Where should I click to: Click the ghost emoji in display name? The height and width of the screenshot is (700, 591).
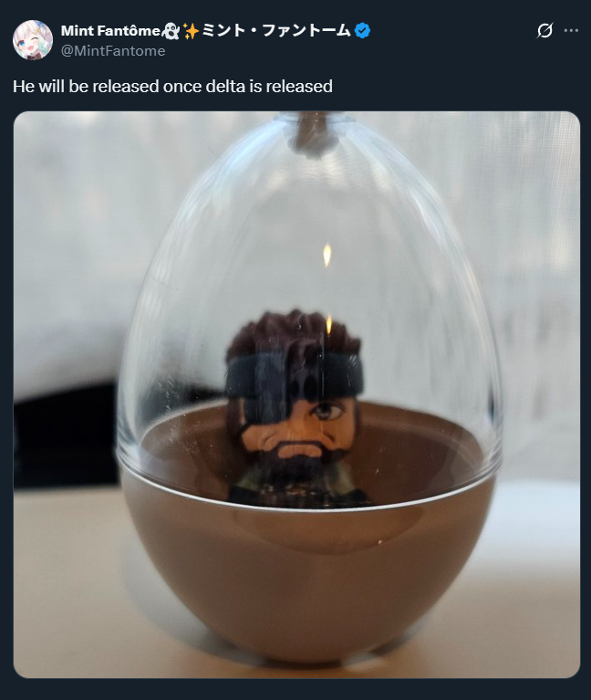[x=171, y=30]
